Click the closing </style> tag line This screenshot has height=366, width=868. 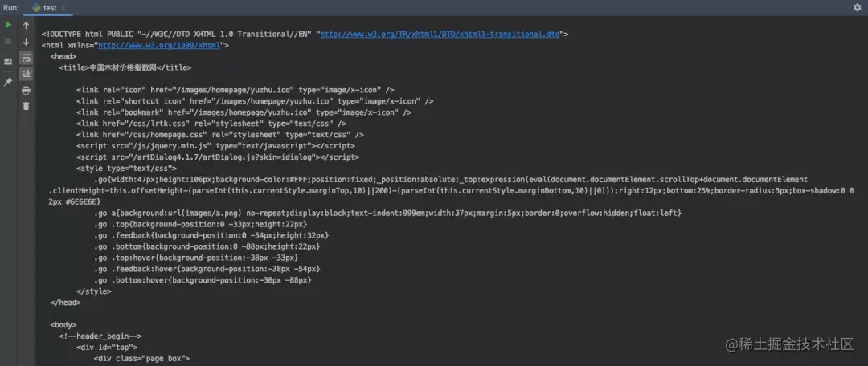pyautogui.click(x=94, y=291)
